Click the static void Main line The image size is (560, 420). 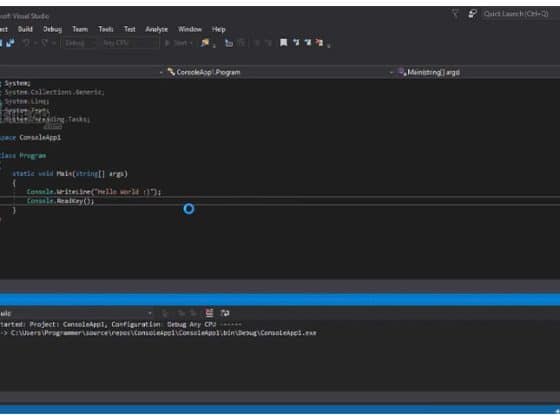70,174
